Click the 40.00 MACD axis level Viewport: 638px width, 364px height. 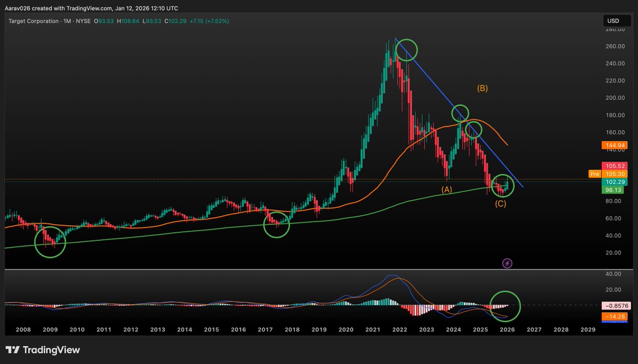(615, 274)
